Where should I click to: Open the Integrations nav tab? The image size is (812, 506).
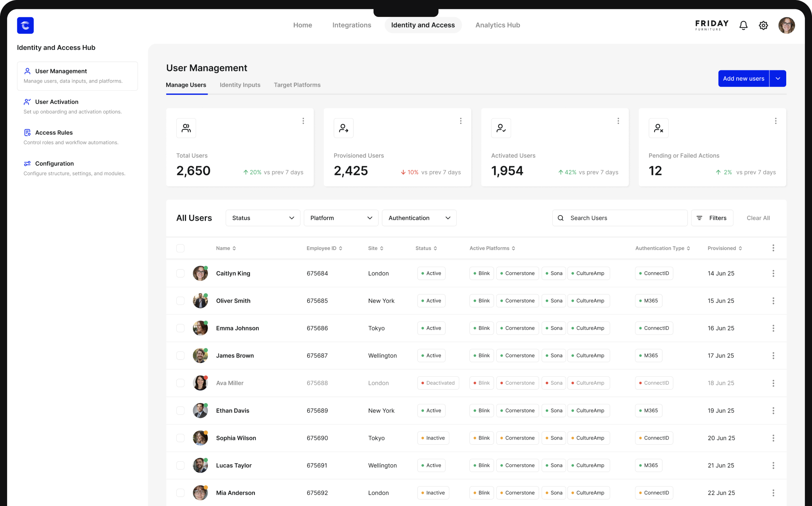(x=352, y=25)
